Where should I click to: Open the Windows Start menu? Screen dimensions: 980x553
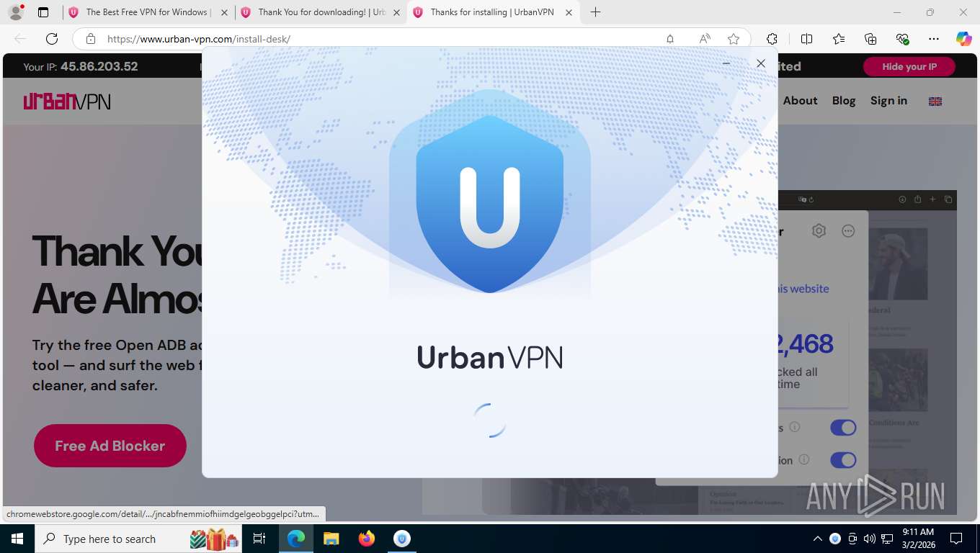[x=16, y=539]
